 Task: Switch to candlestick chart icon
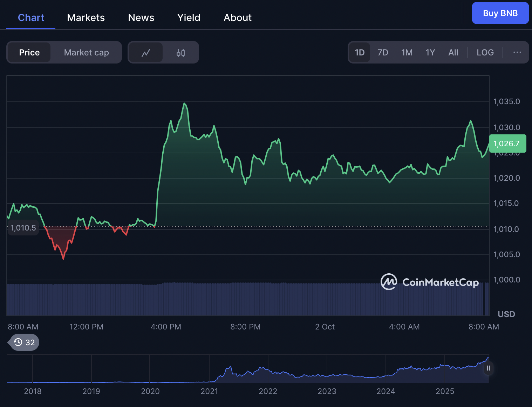coord(181,53)
